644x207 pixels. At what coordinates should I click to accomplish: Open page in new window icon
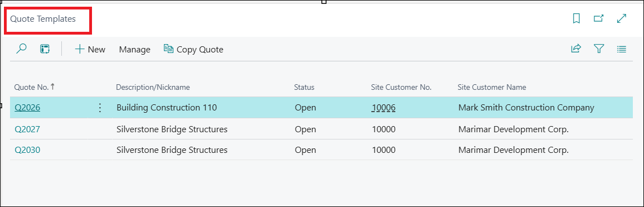click(599, 18)
